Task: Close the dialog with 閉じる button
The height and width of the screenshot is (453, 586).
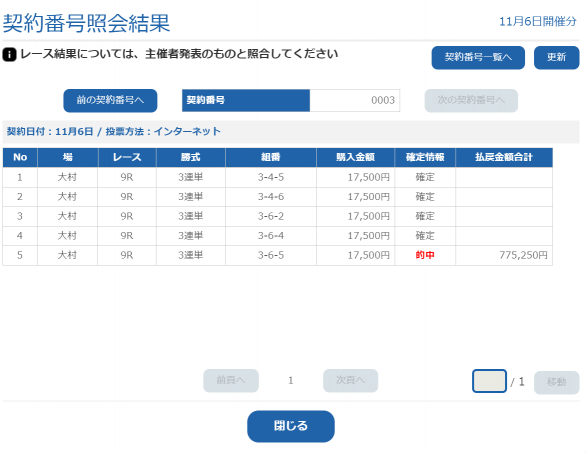Action: point(291,426)
